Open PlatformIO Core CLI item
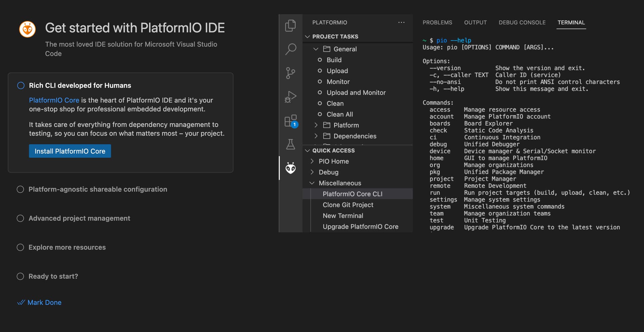Viewport: 644px width, 332px height. pos(358,194)
